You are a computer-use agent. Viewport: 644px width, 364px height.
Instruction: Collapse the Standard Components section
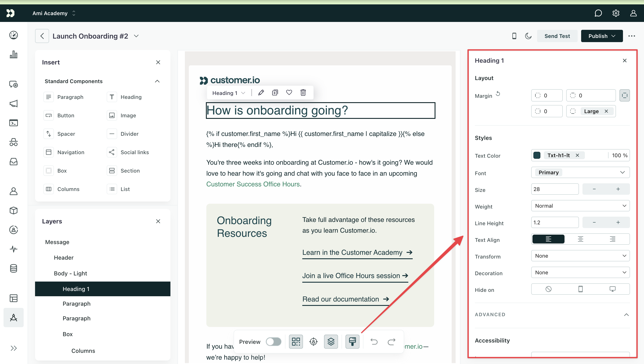[157, 81]
